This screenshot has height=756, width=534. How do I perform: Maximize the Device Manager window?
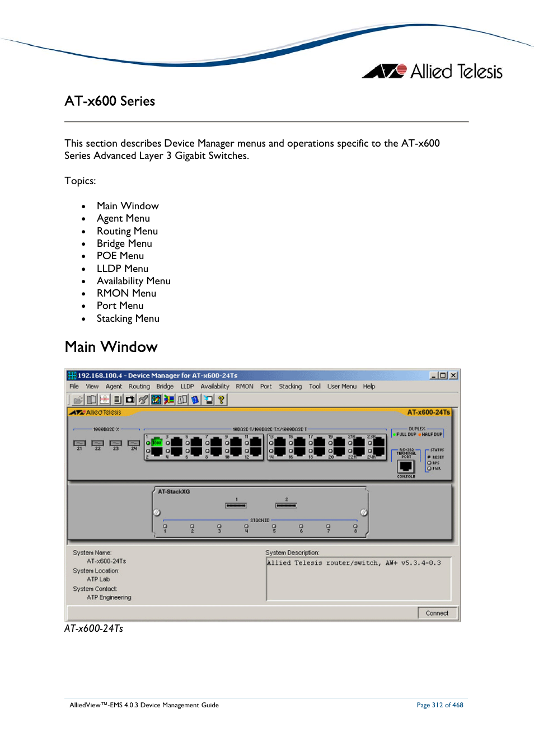[x=443, y=375]
